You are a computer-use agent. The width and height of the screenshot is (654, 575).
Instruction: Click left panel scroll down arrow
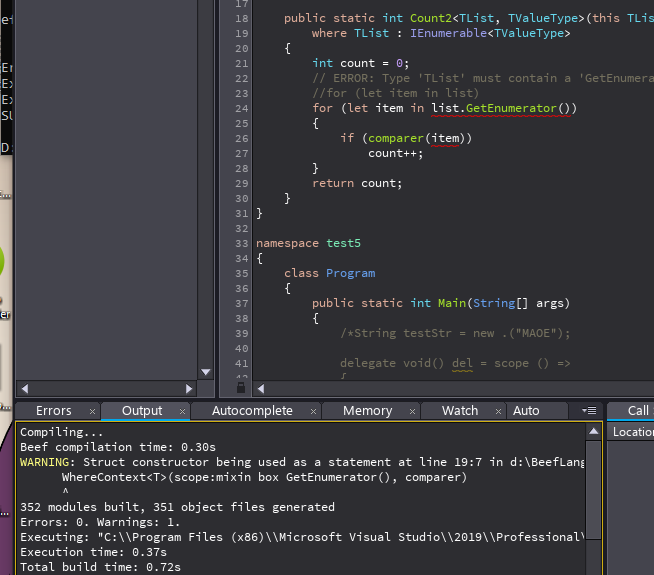(206, 372)
